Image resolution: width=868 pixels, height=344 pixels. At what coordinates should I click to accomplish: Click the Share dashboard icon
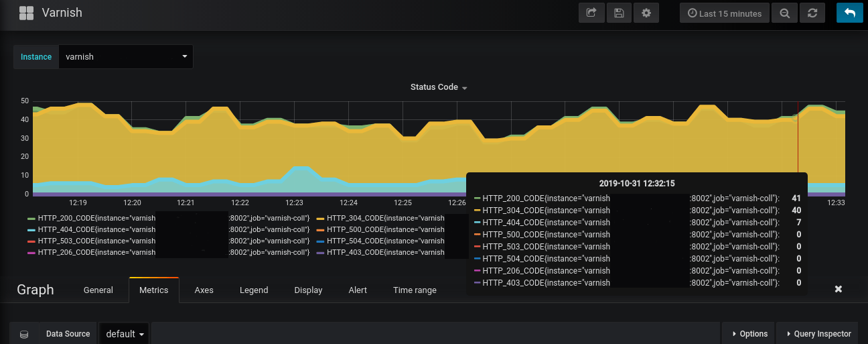(591, 13)
